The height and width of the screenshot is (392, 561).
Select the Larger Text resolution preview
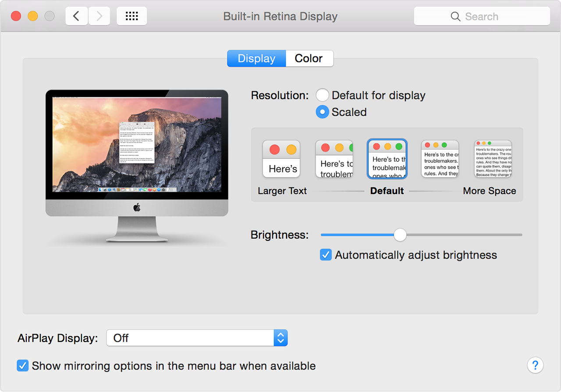tap(281, 159)
